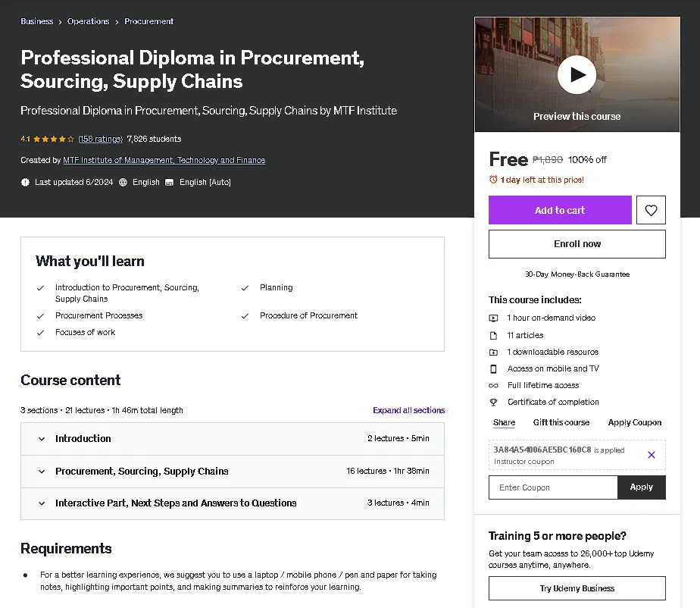Viewport: 700px width, 608px height.
Task: Click the '2 lectures • 5min' label
Action: (x=398, y=439)
